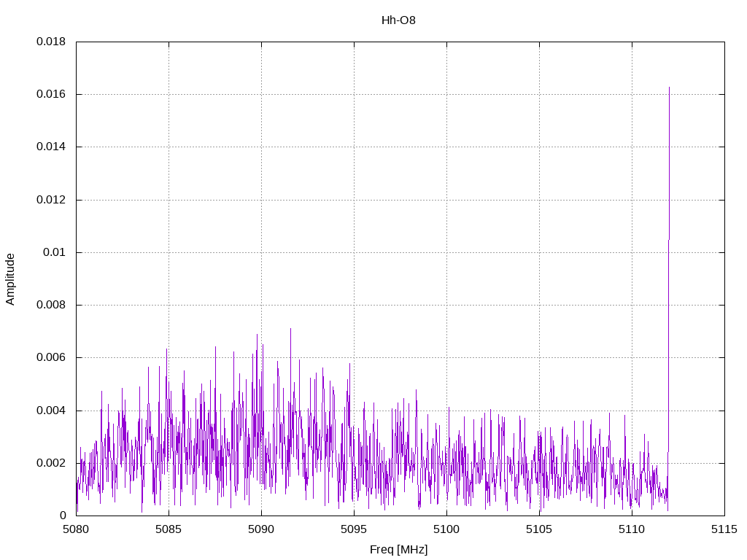Click the 5105 x-axis tick label
The height and width of the screenshot is (560, 747).
click(539, 529)
